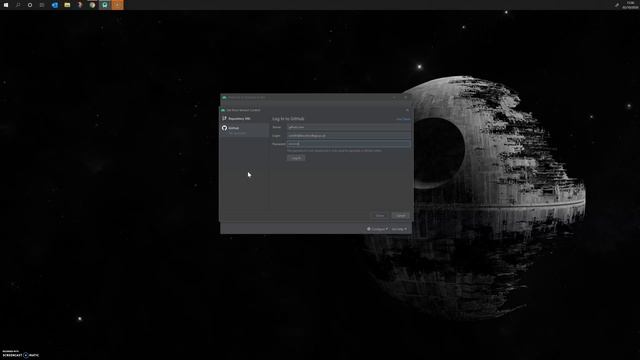Open Task View from the taskbar
The height and width of the screenshot is (360, 640).
(x=42, y=5)
